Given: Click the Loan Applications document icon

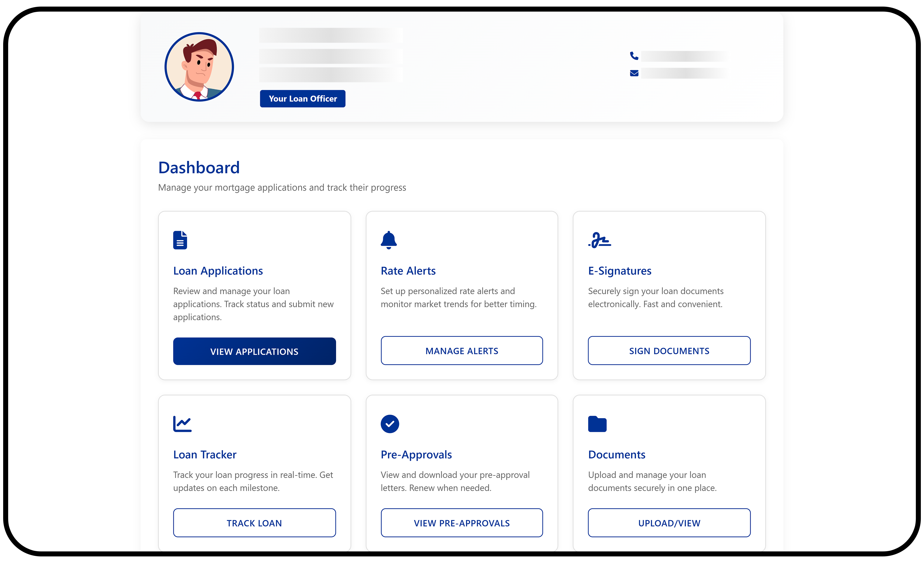Looking at the screenshot, I should coord(180,240).
